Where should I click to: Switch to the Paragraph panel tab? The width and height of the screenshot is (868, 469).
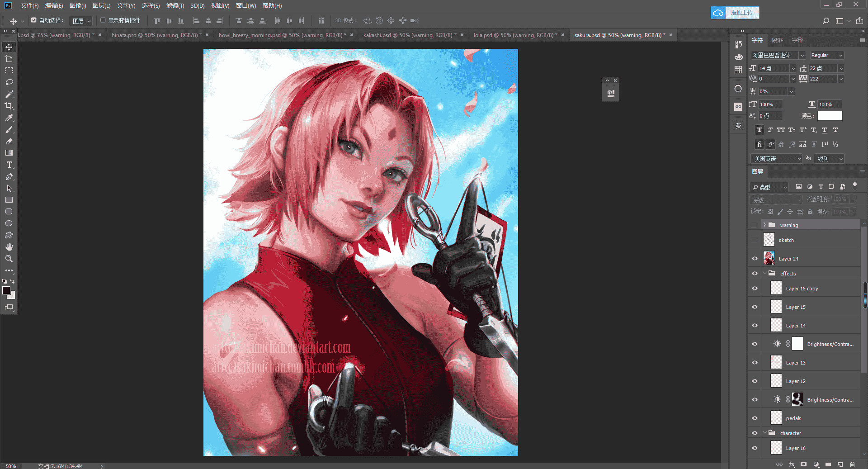[x=777, y=40]
